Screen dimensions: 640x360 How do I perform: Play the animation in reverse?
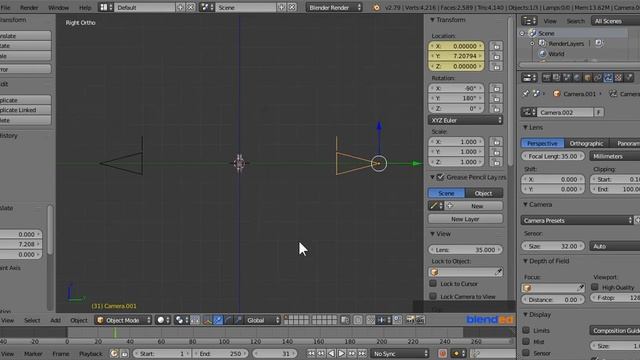coord(331,353)
